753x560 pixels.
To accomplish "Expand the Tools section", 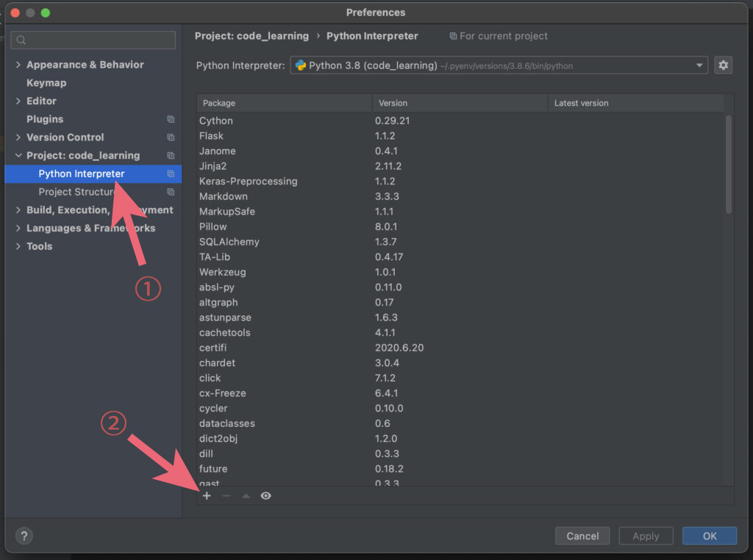I will pos(18,246).
